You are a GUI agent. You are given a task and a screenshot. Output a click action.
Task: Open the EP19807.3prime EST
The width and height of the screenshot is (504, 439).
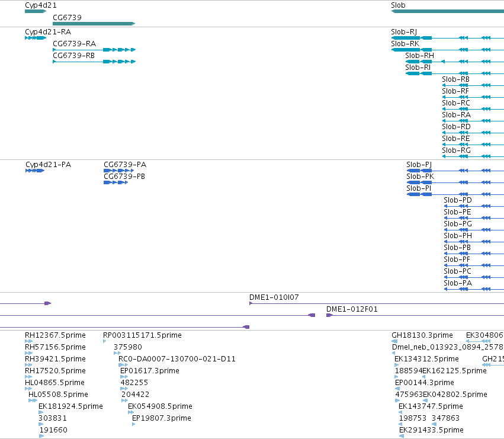pyautogui.click(x=134, y=424)
